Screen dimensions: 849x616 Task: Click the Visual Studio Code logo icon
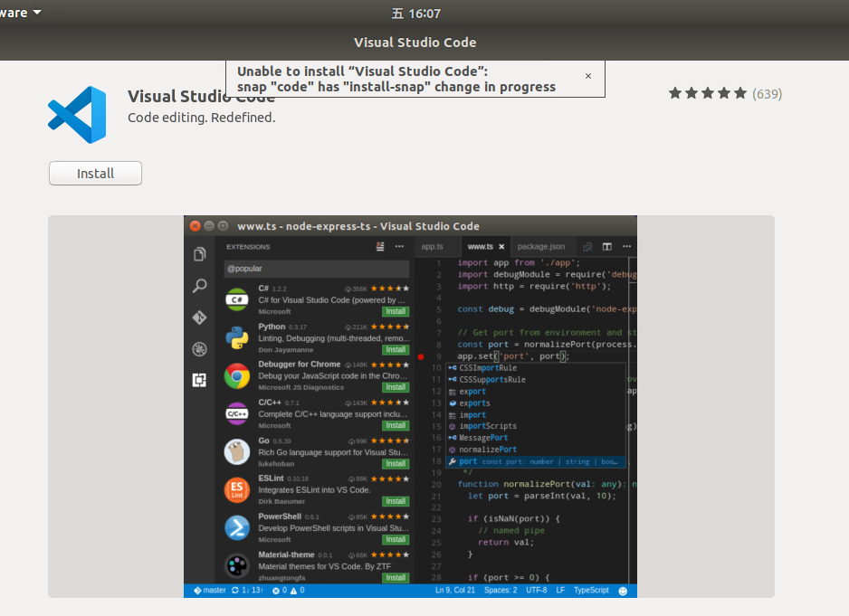point(77,115)
